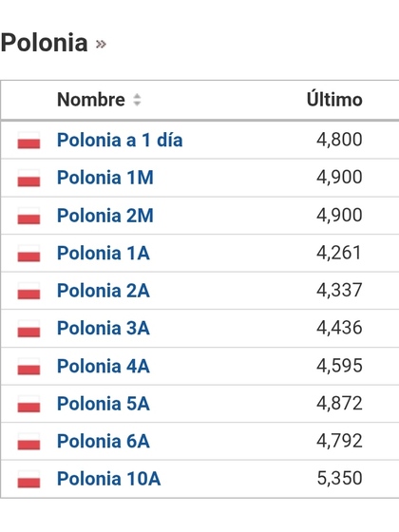This screenshot has width=399, height=532.
Task: Click the Poland flag icon beside Polonia 1M
Action: [x=28, y=179]
